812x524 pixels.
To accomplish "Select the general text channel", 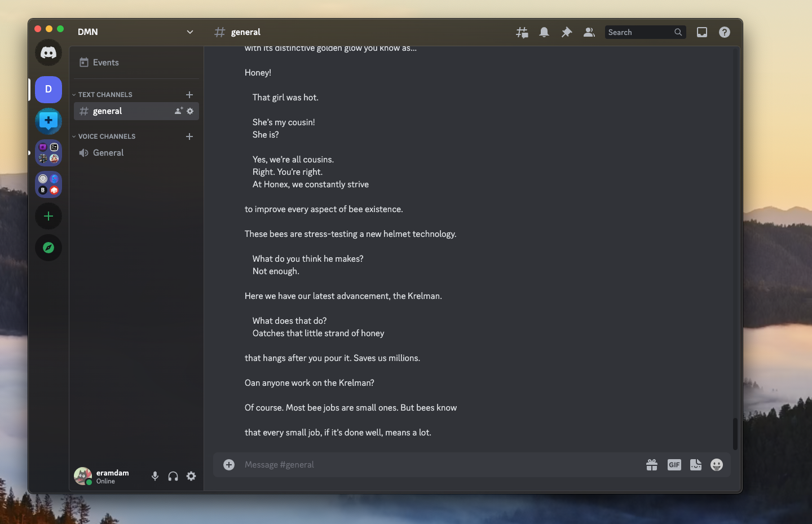I will point(136,111).
